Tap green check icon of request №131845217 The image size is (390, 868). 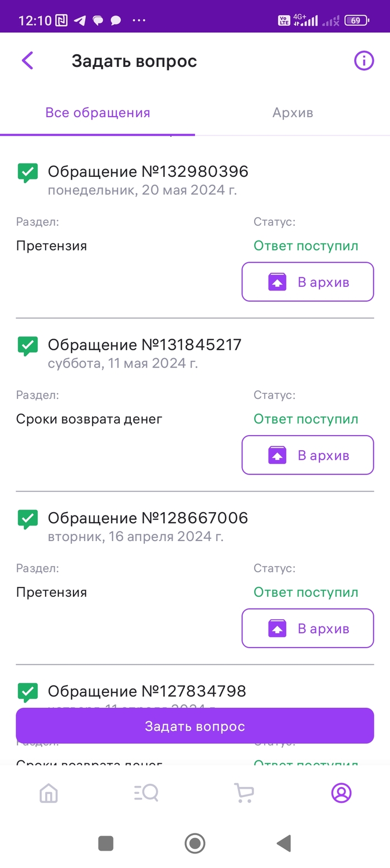tap(27, 346)
